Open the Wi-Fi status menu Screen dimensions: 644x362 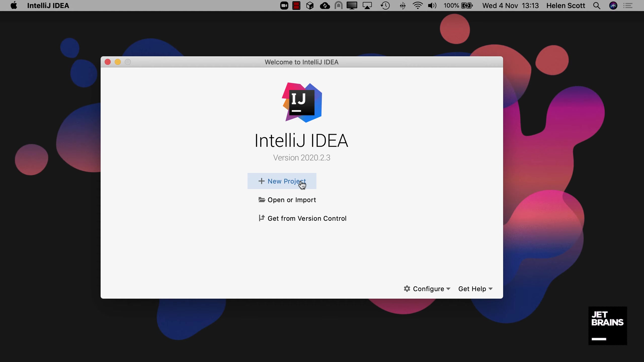pyautogui.click(x=418, y=6)
